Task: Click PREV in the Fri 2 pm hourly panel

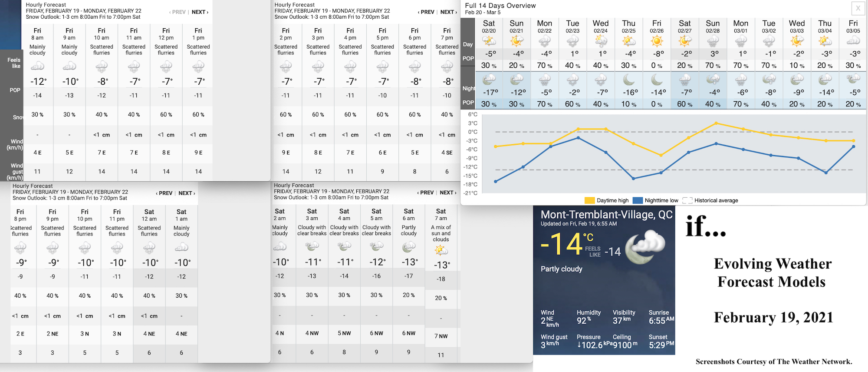Action: coord(426,12)
